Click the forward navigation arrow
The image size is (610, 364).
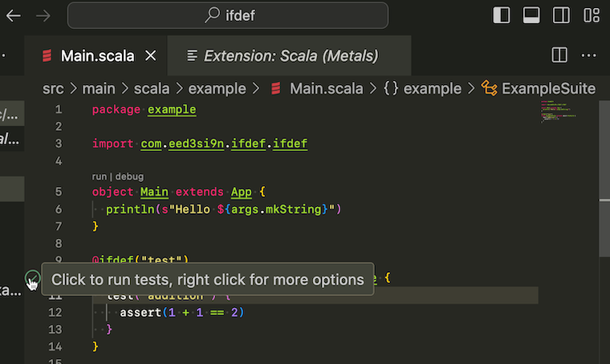(x=44, y=15)
